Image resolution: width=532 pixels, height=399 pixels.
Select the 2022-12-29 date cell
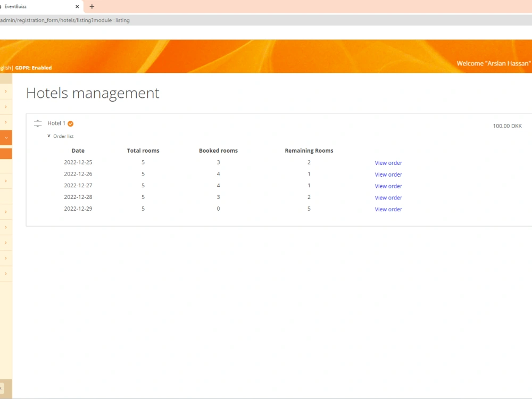click(78, 209)
